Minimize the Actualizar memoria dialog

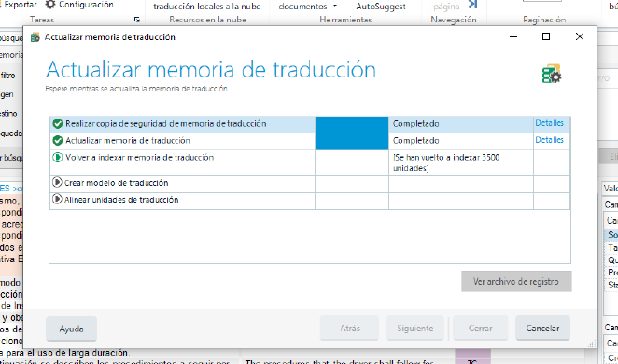coord(513,36)
